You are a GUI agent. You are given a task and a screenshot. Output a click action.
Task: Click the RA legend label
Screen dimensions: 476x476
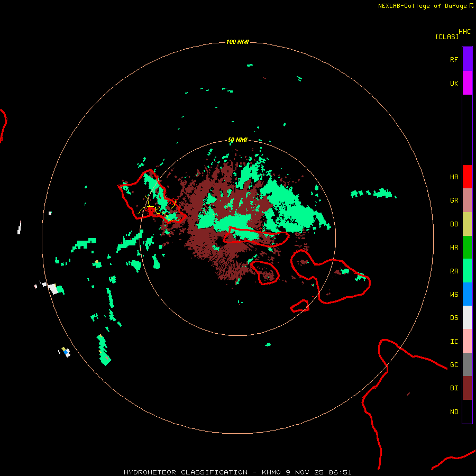(454, 271)
